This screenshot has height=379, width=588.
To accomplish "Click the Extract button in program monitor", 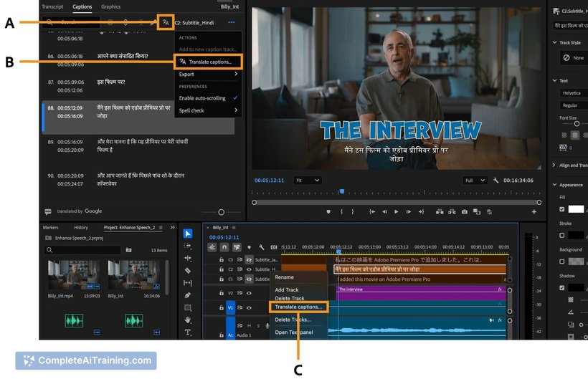I will pos(452,211).
